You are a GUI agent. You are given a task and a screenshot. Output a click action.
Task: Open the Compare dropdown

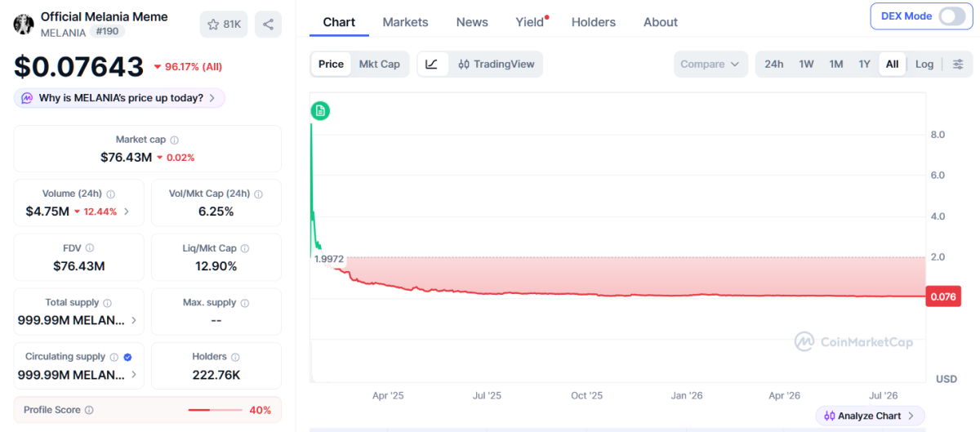click(x=710, y=64)
